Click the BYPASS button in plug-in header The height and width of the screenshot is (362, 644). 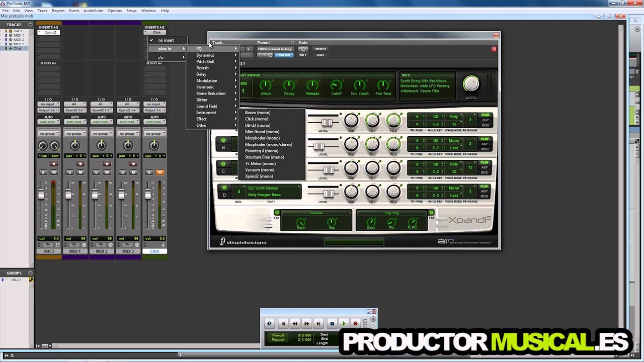320,49
